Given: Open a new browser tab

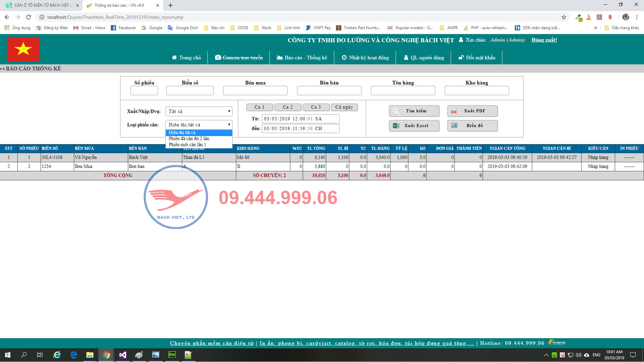Looking at the screenshot, I should coord(170,5).
